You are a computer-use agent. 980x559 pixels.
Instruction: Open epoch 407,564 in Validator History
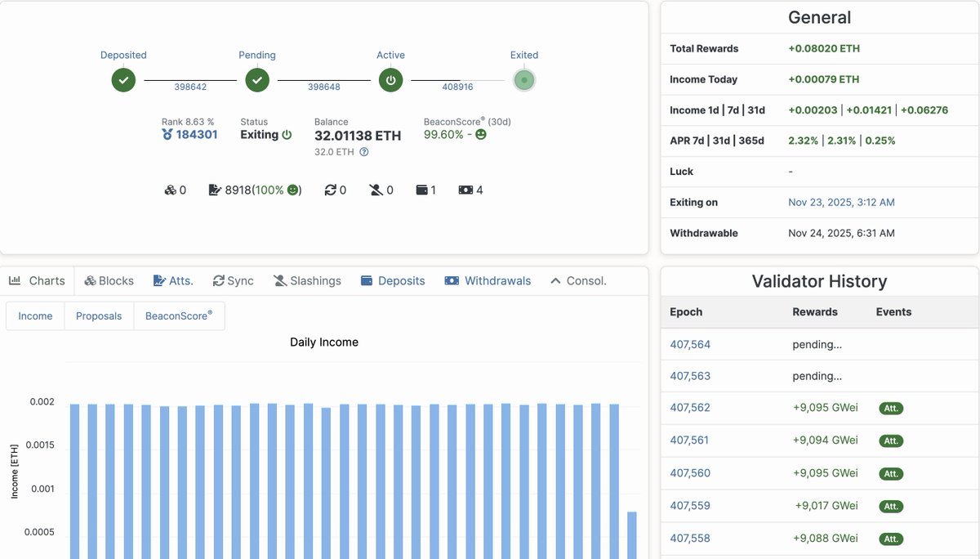coord(690,344)
